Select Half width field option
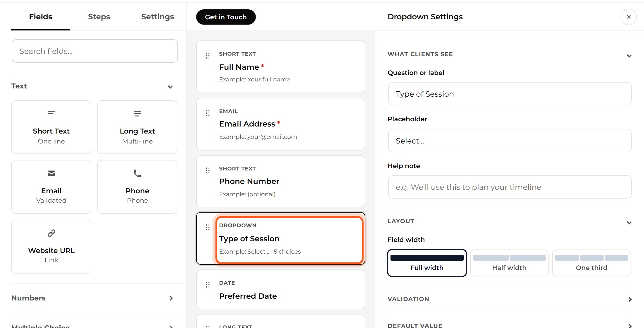 509,263
